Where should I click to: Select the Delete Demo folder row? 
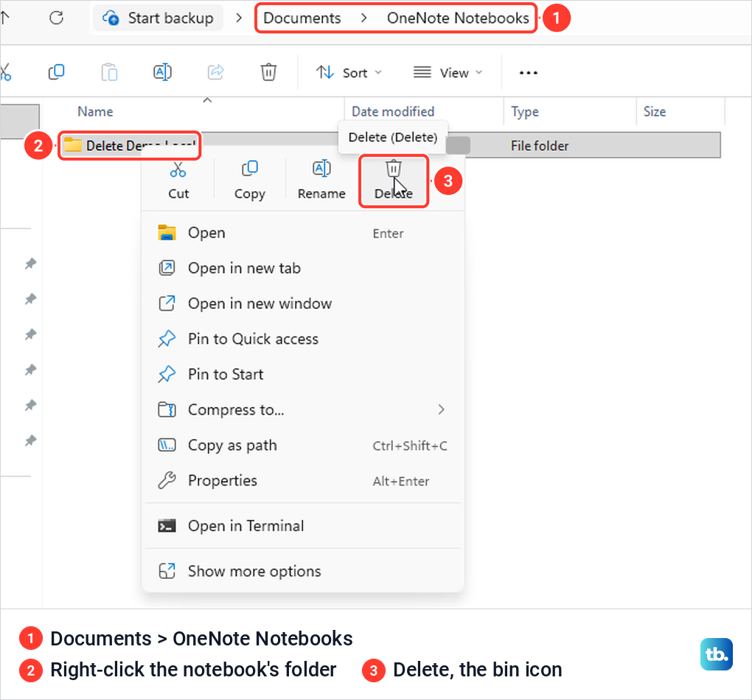coord(389,145)
